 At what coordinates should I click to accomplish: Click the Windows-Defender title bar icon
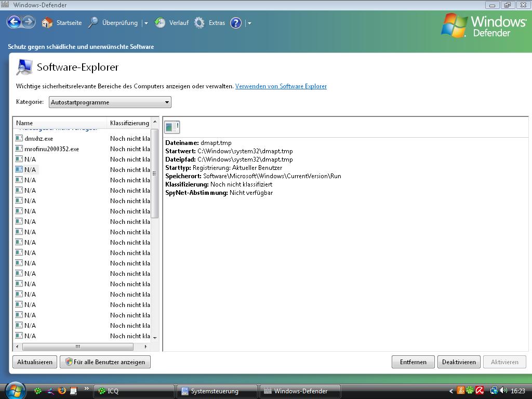point(5,4)
